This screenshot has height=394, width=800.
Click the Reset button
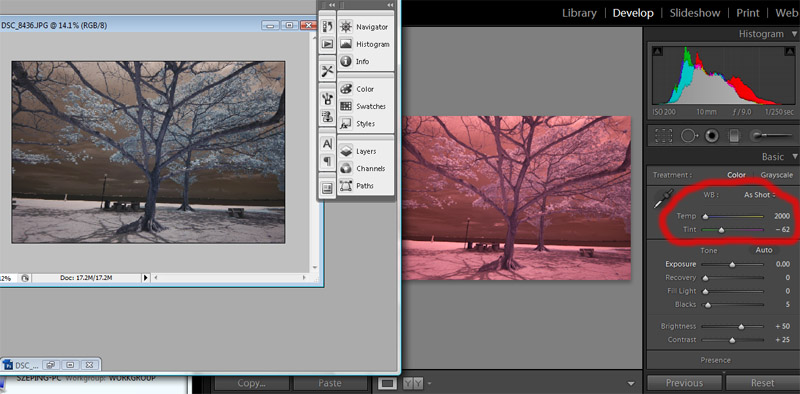[762, 383]
